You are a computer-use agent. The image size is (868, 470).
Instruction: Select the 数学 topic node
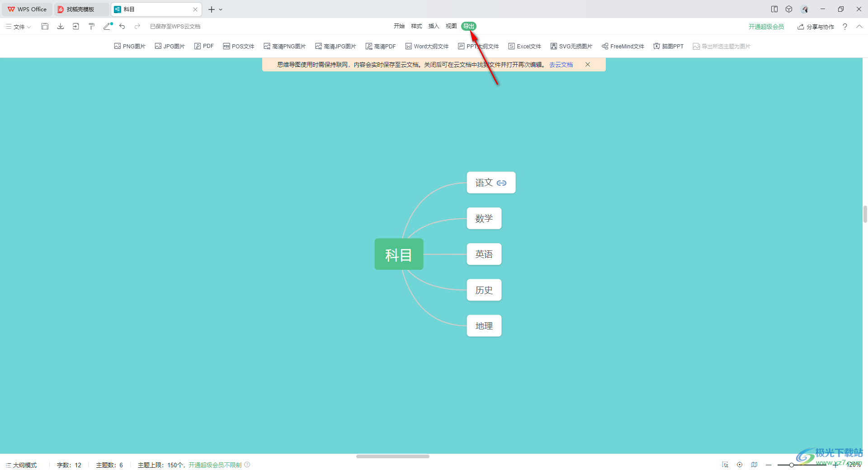point(484,218)
